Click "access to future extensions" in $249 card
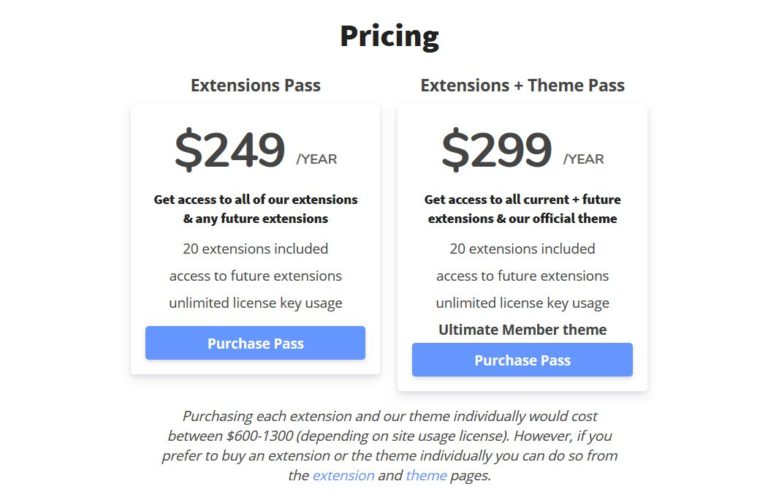Image resolution: width=768 pixels, height=492 pixels. coord(255,275)
